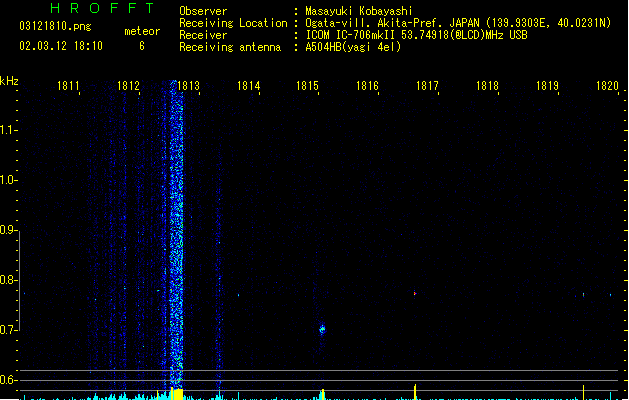Click the 1814 time axis label
629x400 pixels.
point(248,86)
